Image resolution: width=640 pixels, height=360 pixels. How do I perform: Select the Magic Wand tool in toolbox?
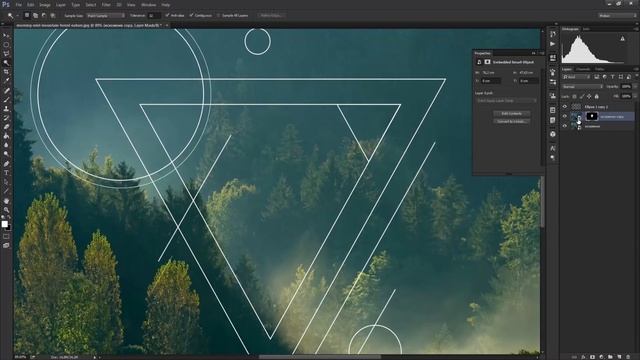point(6,63)
